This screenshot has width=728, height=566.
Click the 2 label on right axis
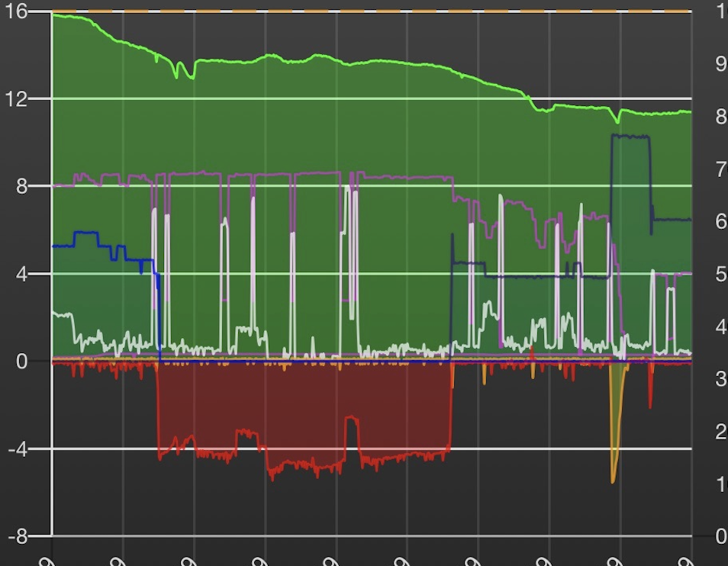coord(721,432)
